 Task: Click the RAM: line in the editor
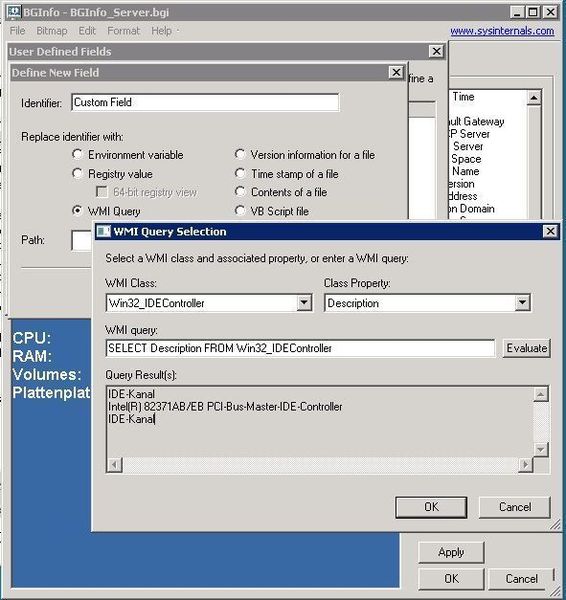click(32, 356)
